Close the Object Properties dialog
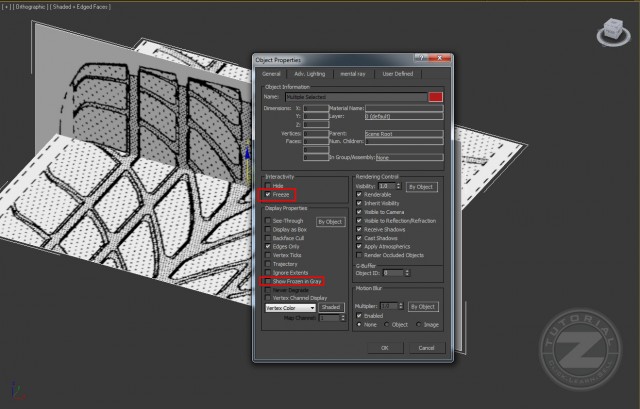The image size is (640, 409). pos(440,58)
